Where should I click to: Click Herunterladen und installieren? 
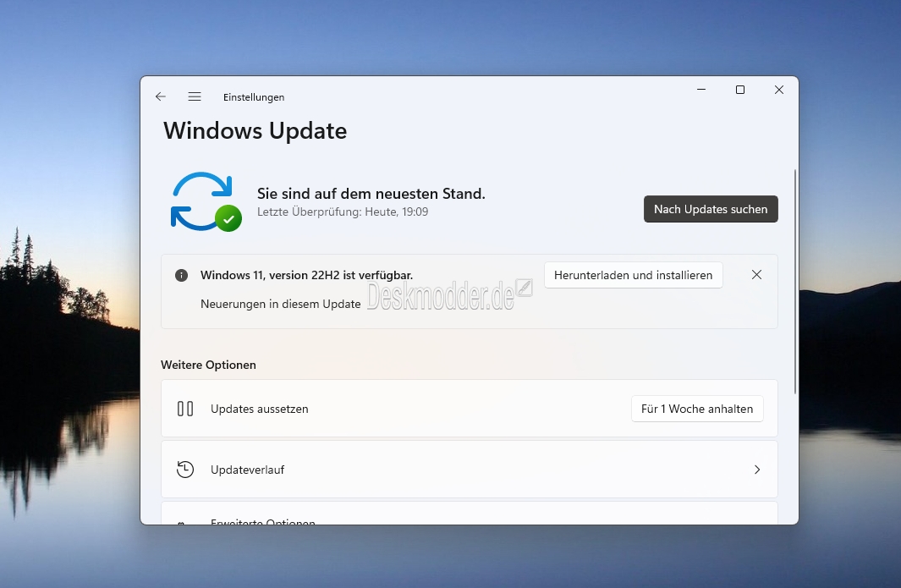coord(633,275)
